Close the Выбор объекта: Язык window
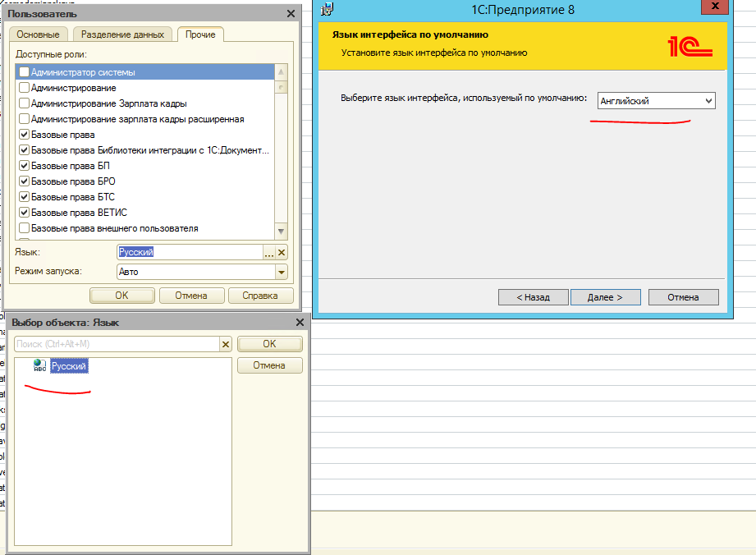 pos(300,322)
